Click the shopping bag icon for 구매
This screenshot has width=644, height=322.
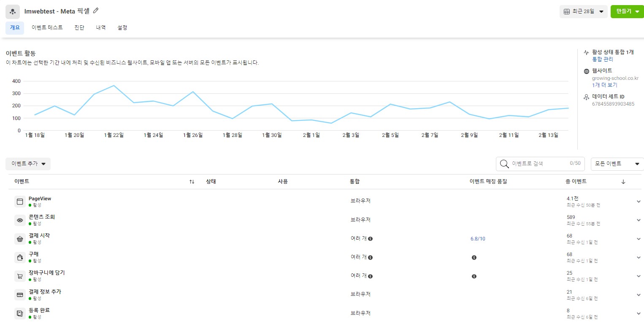pyautogui.click(x=20, y=257)
